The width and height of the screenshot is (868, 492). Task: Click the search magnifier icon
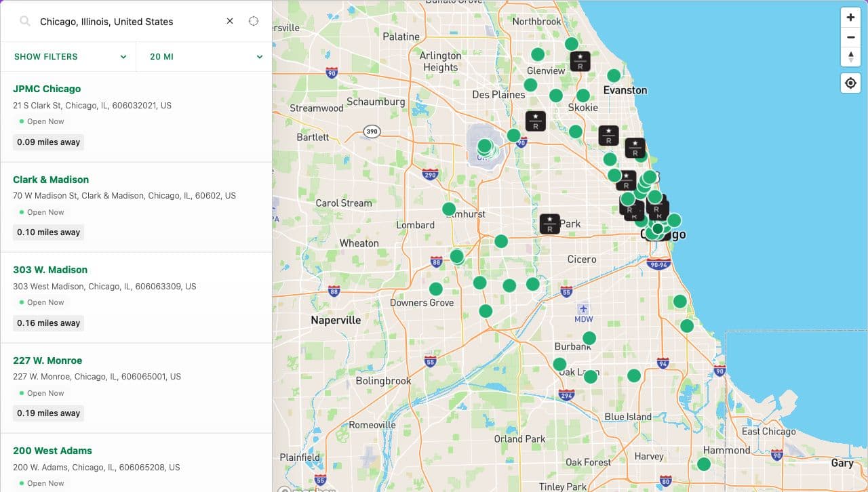[25, 22]
